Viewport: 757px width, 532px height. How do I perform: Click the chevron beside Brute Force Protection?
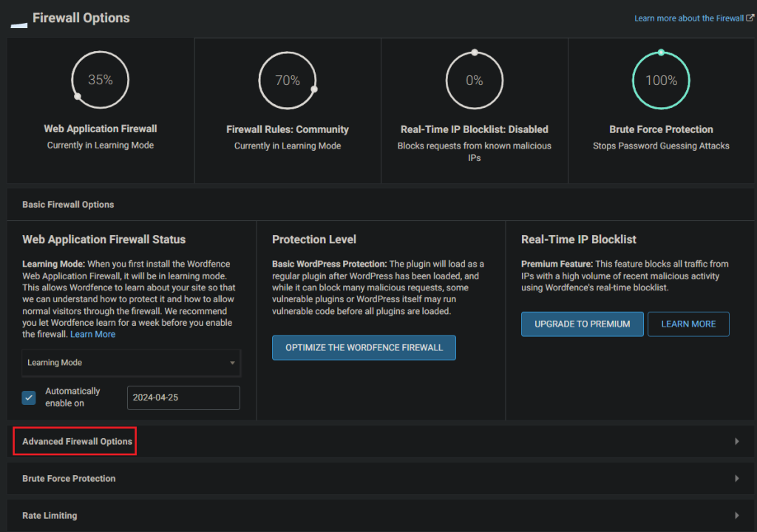[737, 478]
